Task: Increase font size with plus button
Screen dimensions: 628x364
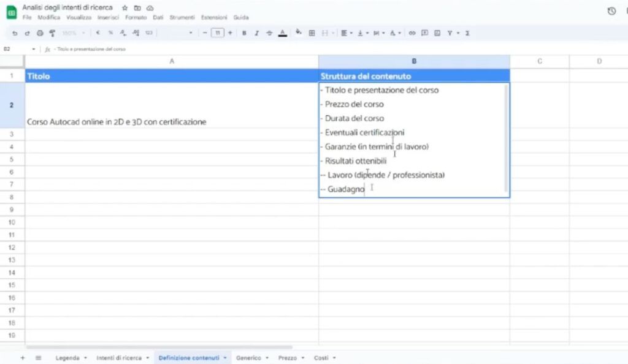Action: tap(230, 33)
